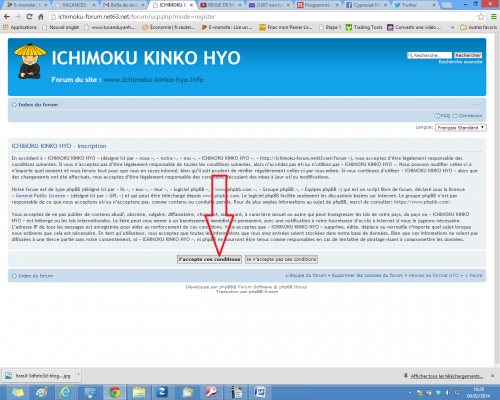Click Afficher tous les téléchargements link

click(x=447, y=376)
